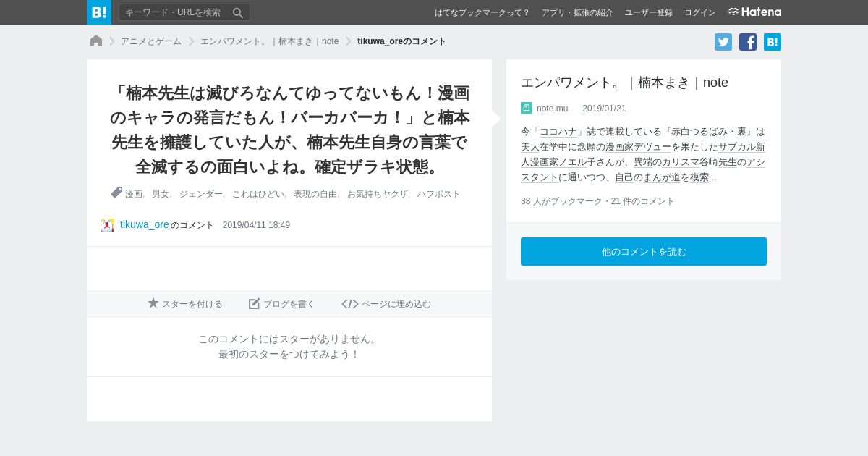Open はてなブックマークって？ link
The image size is (868, 456).
point(482,12)
